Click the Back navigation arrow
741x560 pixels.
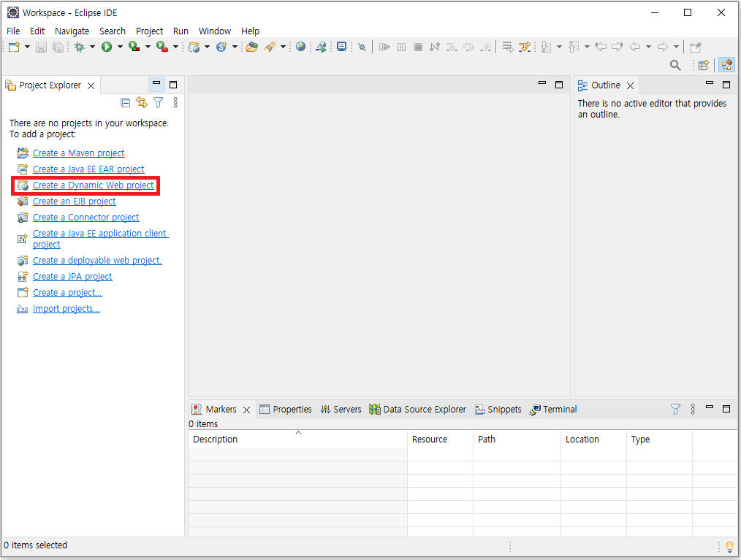pos(635,47)
